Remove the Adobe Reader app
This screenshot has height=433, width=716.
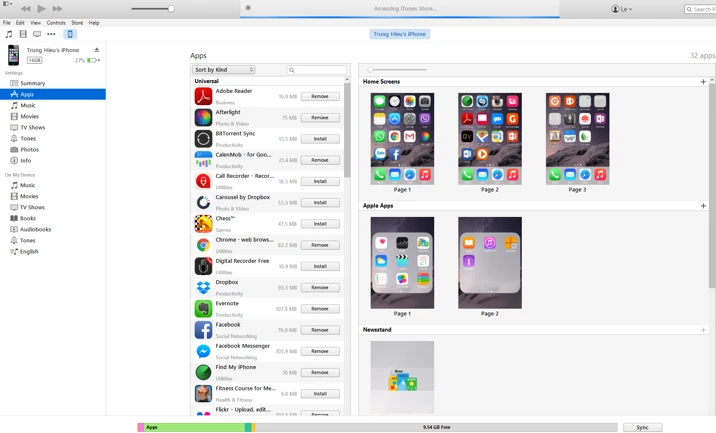320,96
